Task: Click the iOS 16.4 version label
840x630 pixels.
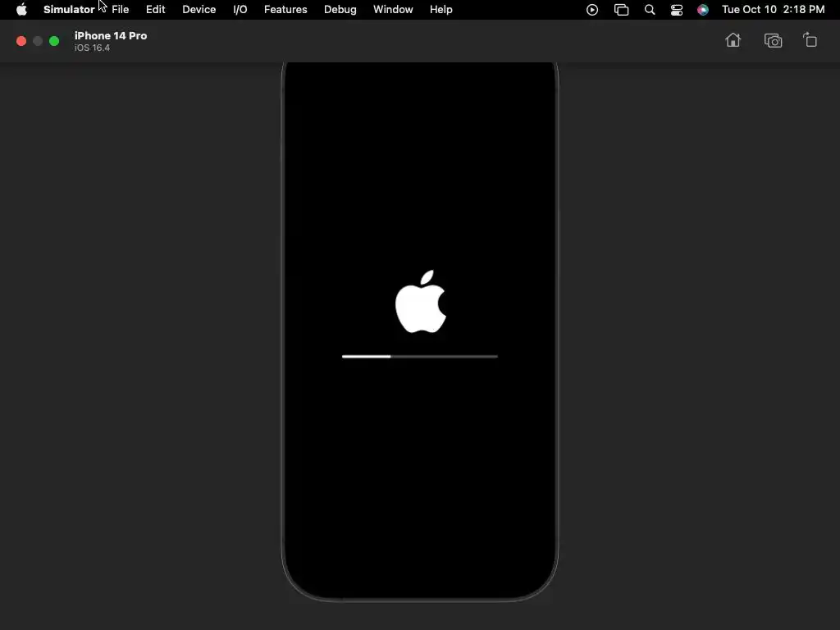Action: tap(92, 48)
